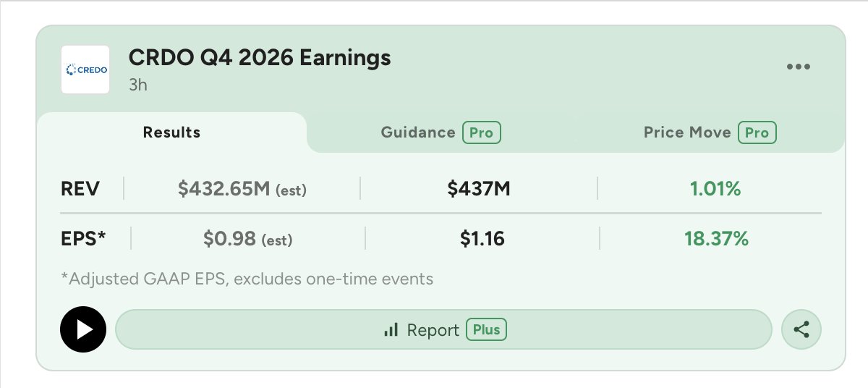Click the Pro badge beside Price Move
The image size is (868, 388).
757,132
